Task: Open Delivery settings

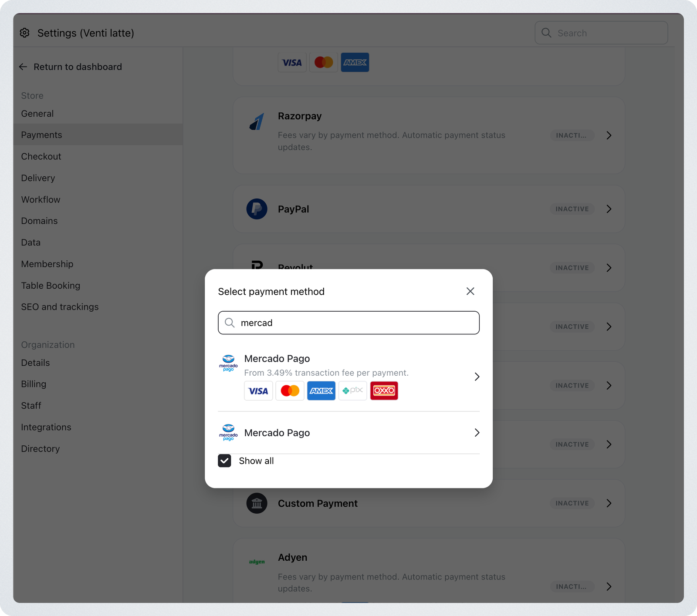Action: pos(38,178)
